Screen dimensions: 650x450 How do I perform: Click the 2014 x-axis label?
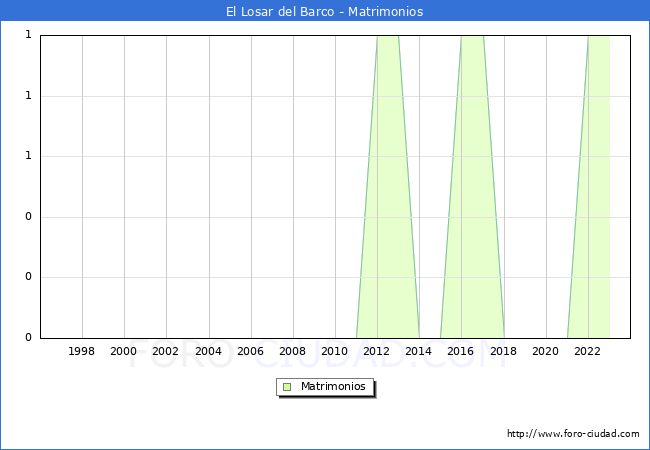[418, 351]
